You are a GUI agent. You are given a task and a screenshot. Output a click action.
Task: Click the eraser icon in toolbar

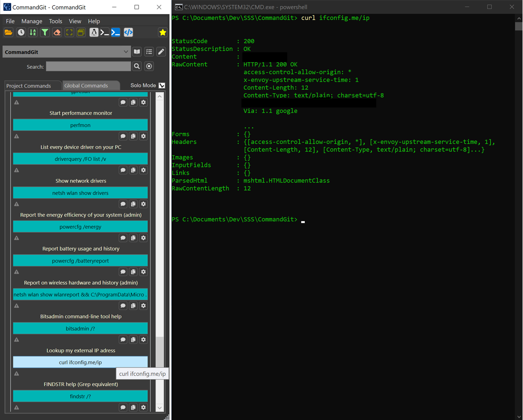coord(57,33)
